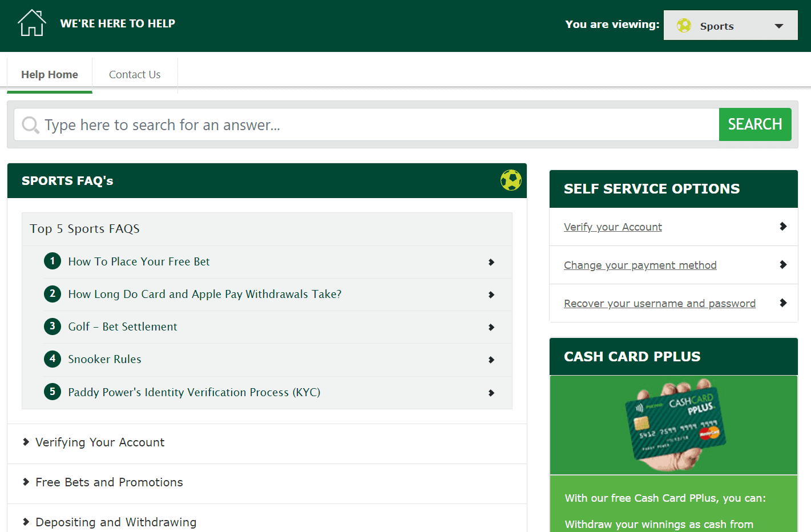Click number 2 badge in Top 5 FAQs
This screenshot has width=811, height=532.
(53, 293)
